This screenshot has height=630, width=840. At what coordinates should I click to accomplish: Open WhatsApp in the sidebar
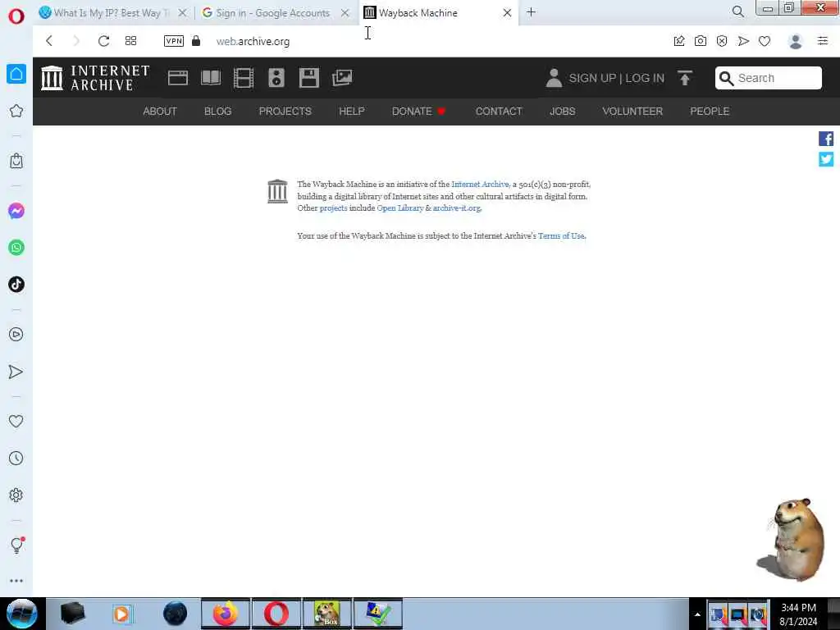16,248
